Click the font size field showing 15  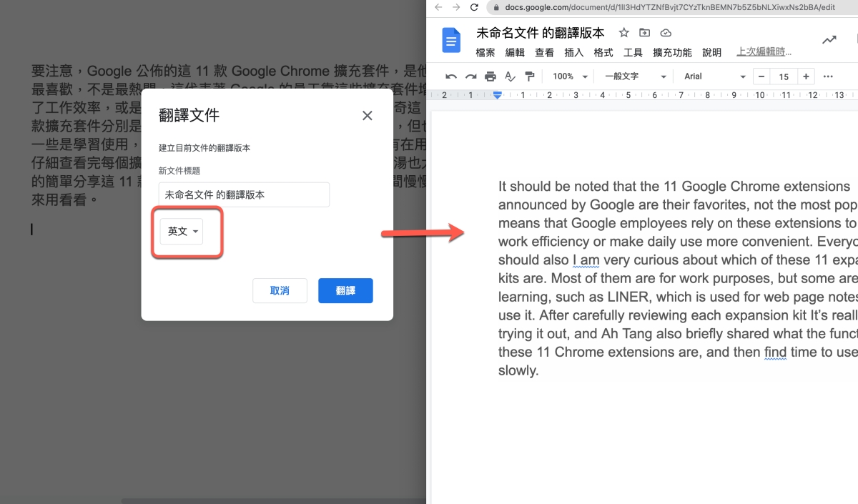pyautogui.click(x=784, y=76)
